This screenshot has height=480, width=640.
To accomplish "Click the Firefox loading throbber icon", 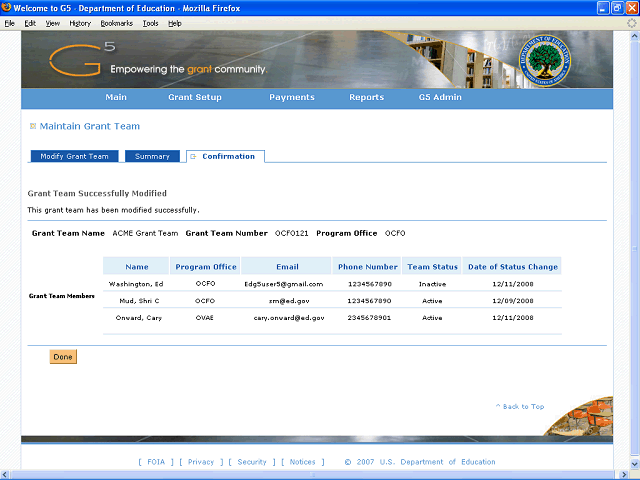I will 632,23.
